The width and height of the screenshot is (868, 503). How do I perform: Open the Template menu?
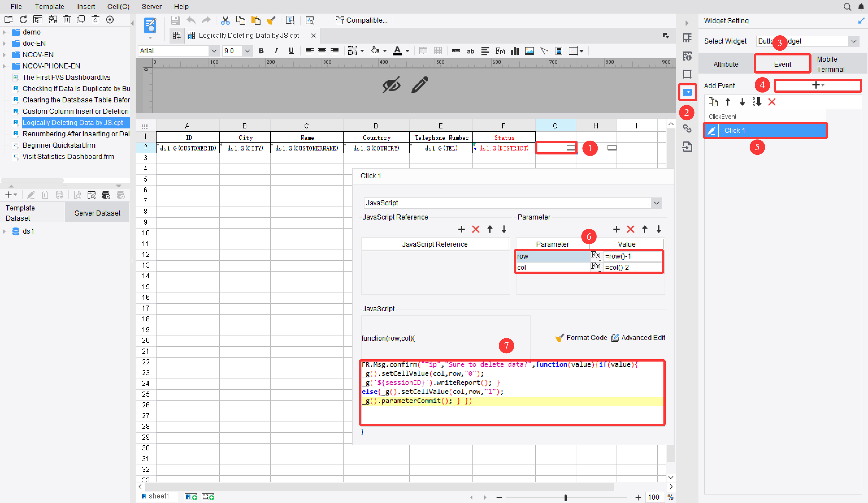49,7
